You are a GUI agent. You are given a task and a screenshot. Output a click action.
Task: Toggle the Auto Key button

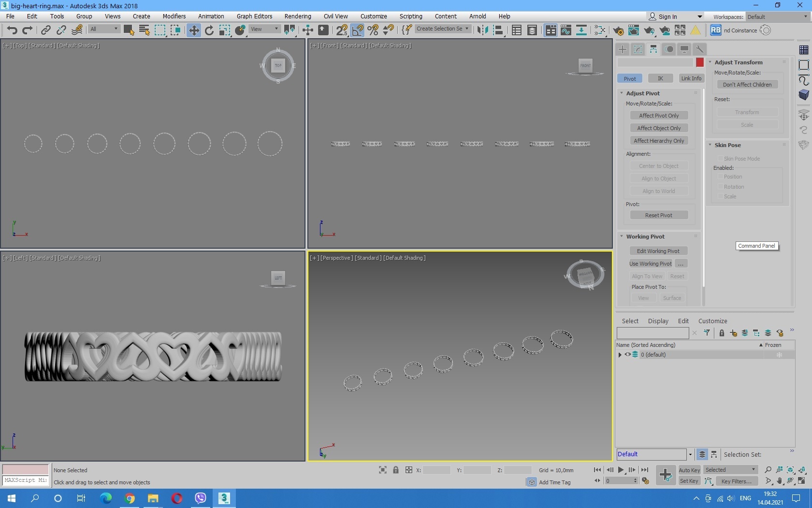tap(689, 470)
